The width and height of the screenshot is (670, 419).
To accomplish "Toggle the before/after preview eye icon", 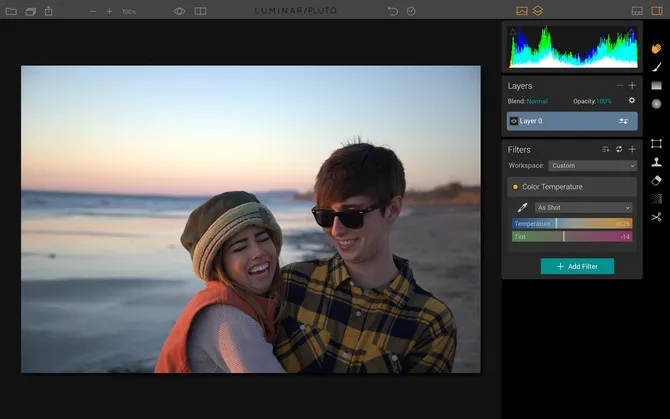I will (x=180, y=11).
